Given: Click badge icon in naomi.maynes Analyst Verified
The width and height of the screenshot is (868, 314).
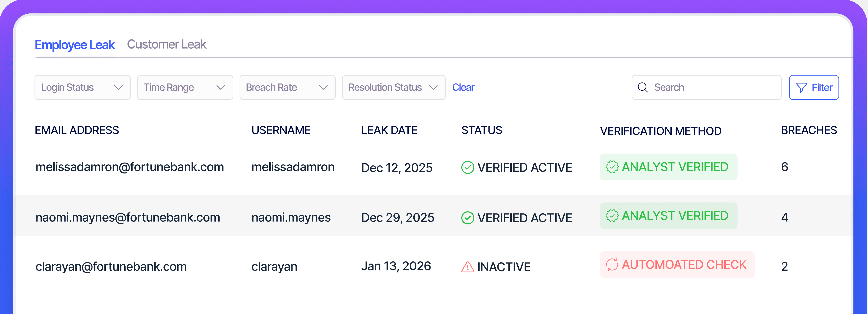Looking at the screenshot, I should click(612, 216).
